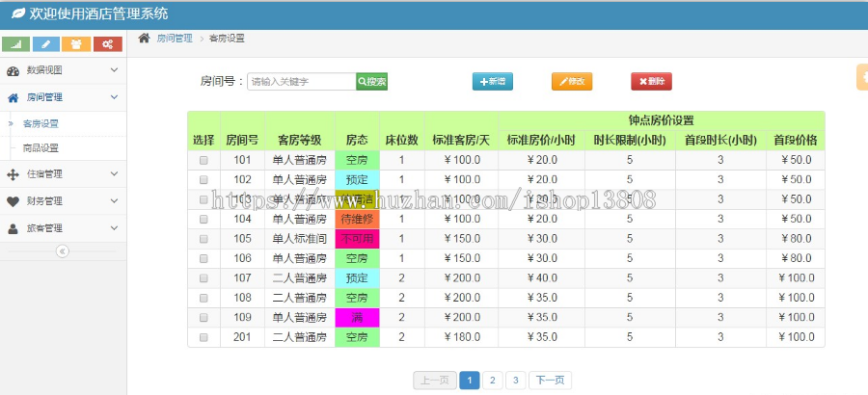Click the person icon beside 旅客管理
868x395 pixels.
[x=13, y=228]
